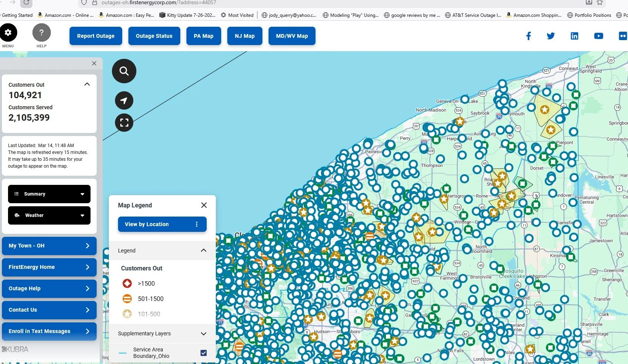The width and height of the screenshot is (628, 364).
Task: Click the browser reload icon
Action: [x=26, y=2]
